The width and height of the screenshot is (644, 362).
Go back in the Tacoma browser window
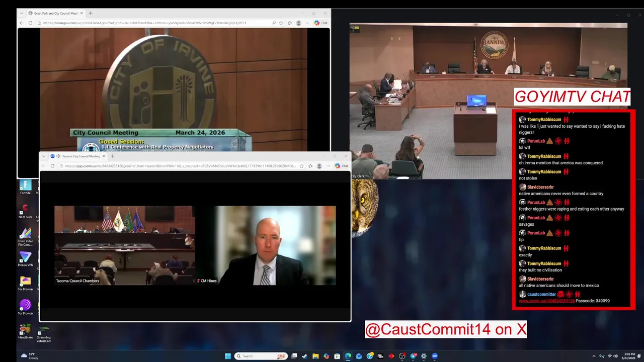click(x=43, y=166)
